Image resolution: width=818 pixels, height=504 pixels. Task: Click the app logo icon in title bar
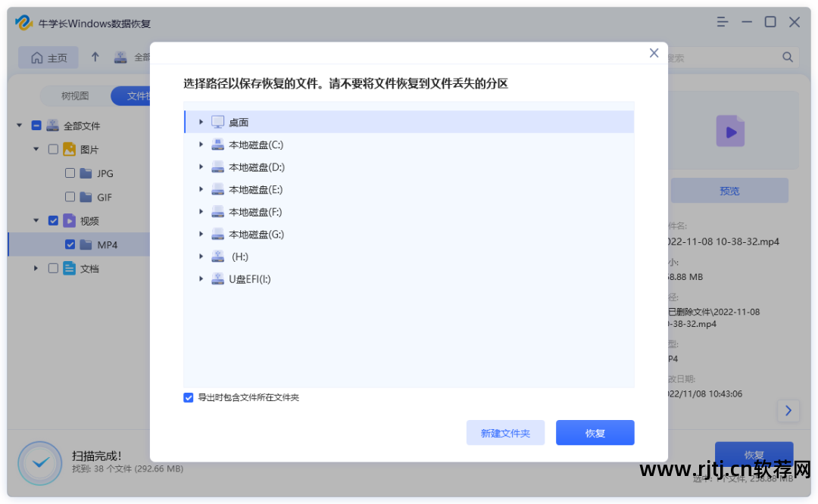pyautogui.click(x=23, y=23)
